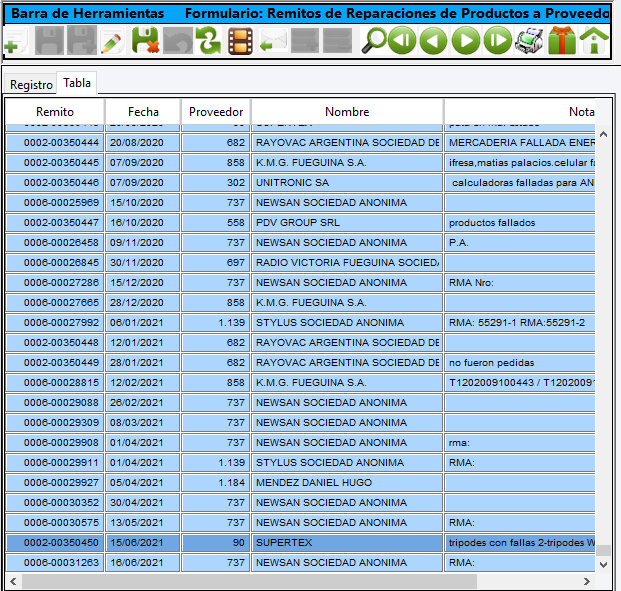Image resolution: width=621 pixels, height=591 pixels.
Task: Click the pencil edit icon
Action: coord(112,41)
